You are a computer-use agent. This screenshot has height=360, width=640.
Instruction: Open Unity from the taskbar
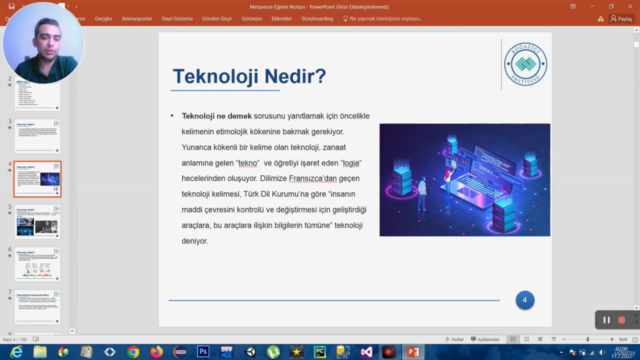(x=250, y=352)
